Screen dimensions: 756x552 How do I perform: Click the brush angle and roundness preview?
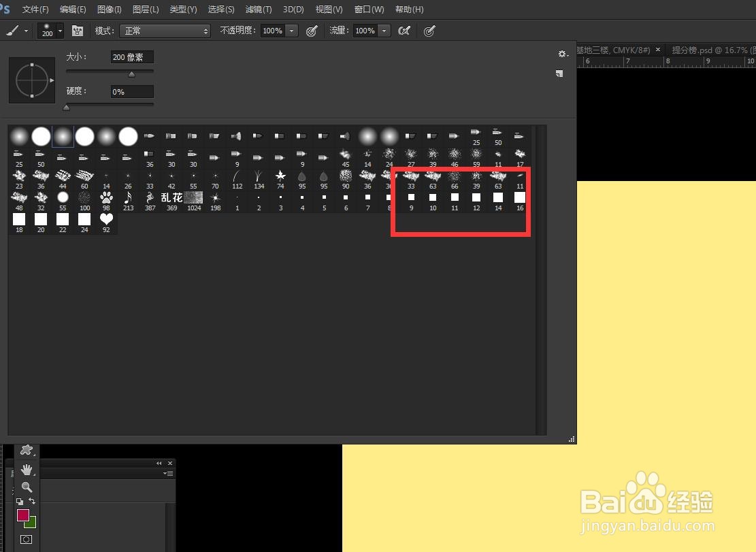(32, 80)
